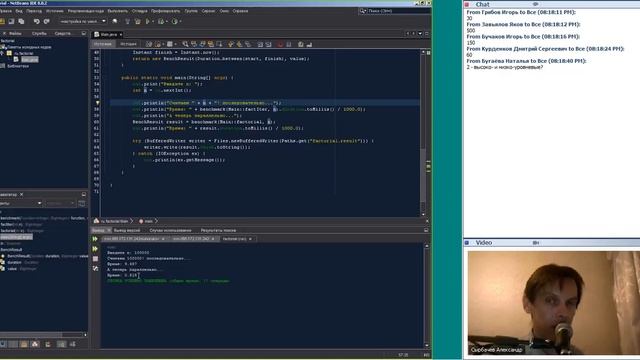Switch to the Результаты поиска tab
Image resolution: width=640 pixels, height=360 pixels.
click(218, 231)
